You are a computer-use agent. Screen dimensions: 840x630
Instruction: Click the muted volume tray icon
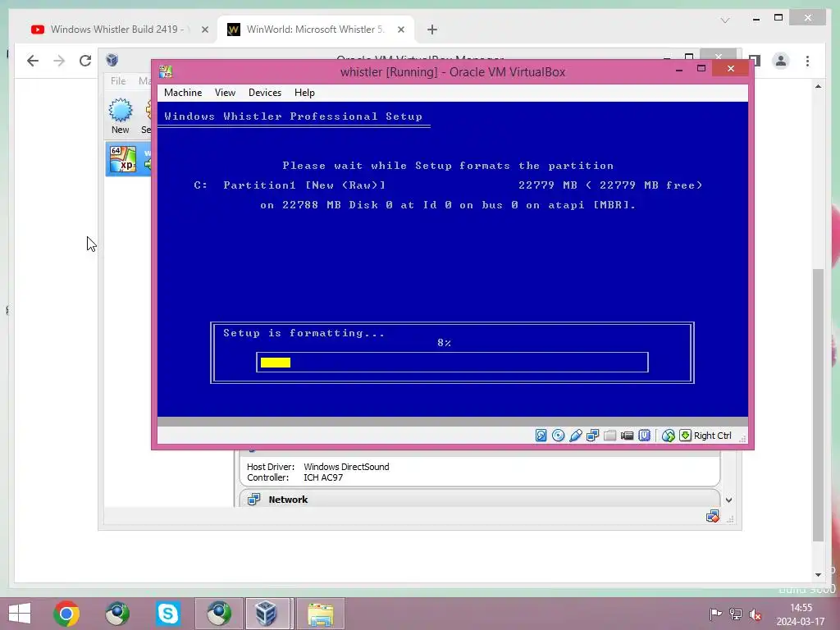(756, 614)
